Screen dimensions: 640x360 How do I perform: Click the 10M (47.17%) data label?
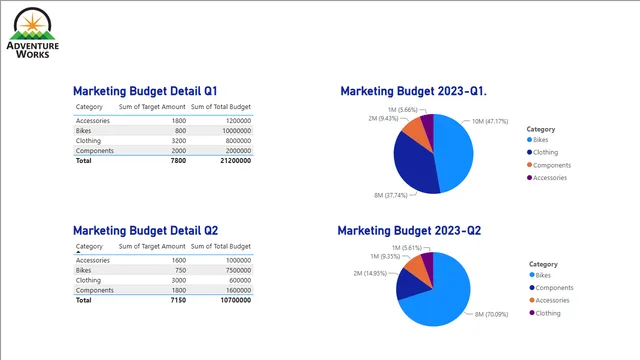490,121
